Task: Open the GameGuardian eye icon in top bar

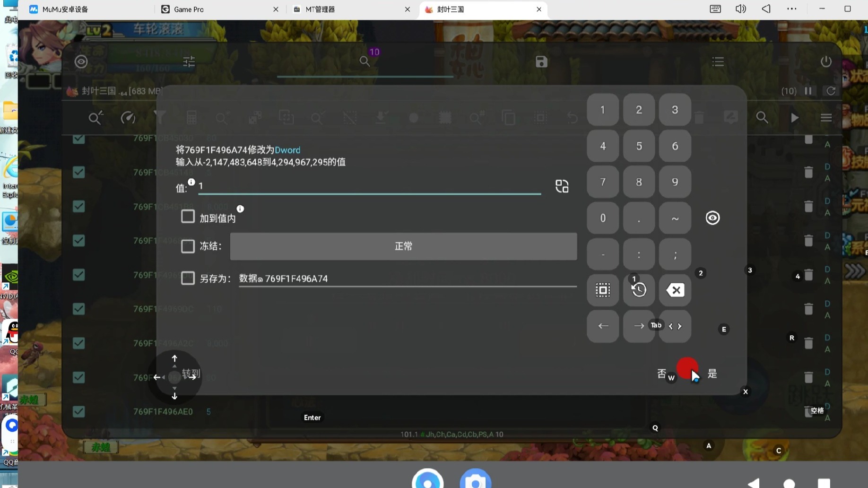Action: 81,61
